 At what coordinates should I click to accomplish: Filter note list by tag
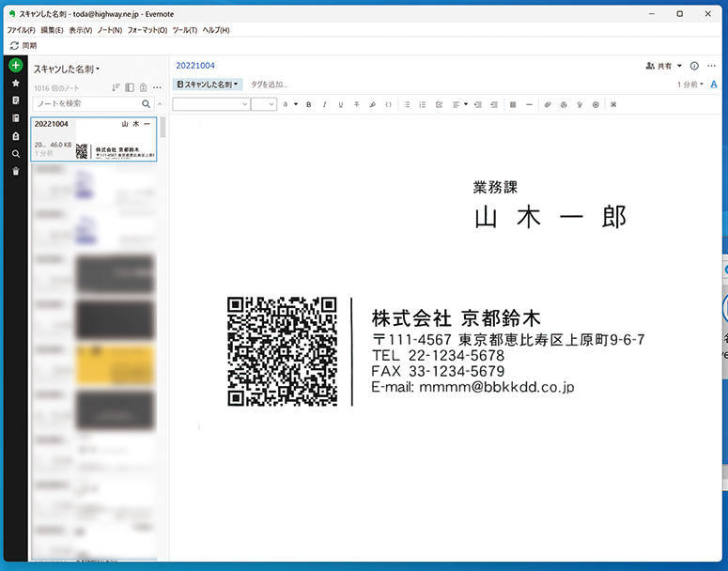[x=144, y=87]
